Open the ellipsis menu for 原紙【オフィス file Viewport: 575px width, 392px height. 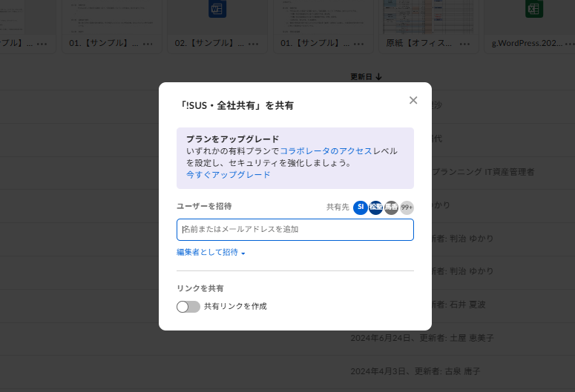tap(464, 44)
